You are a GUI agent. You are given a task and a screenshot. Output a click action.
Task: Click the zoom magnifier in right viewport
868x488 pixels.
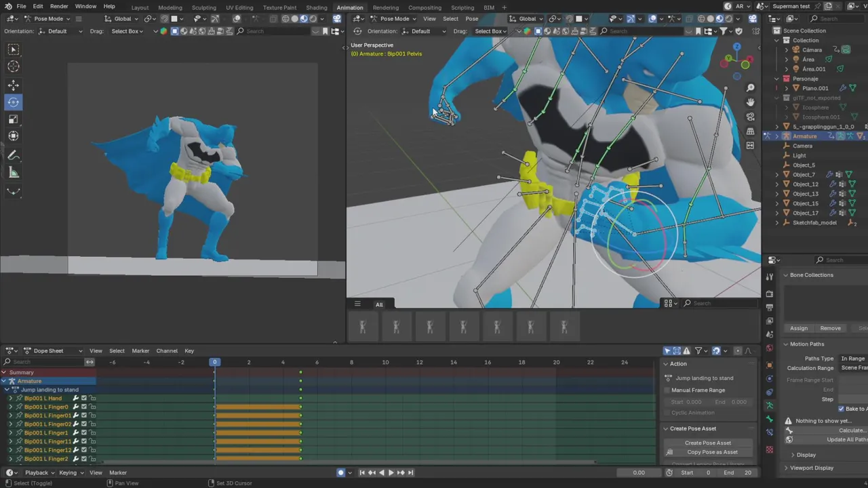pos(750,88)
